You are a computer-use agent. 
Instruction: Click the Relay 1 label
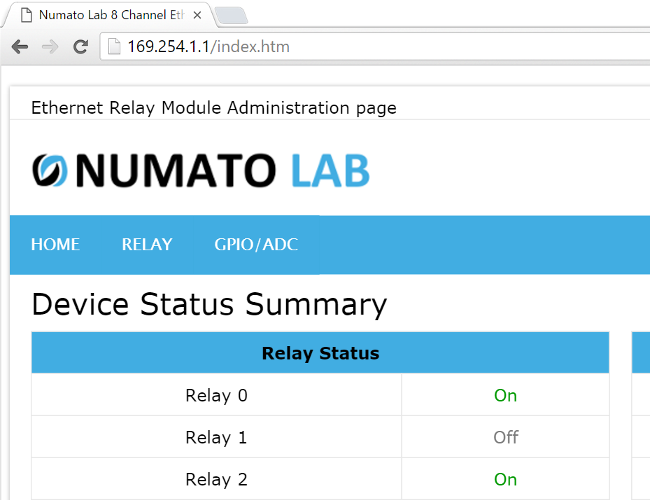(216, 437)
